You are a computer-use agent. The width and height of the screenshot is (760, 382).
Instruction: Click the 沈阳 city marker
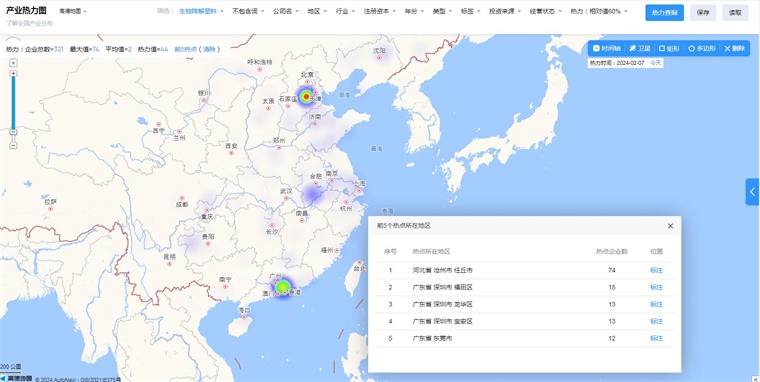tap(380, 58)
